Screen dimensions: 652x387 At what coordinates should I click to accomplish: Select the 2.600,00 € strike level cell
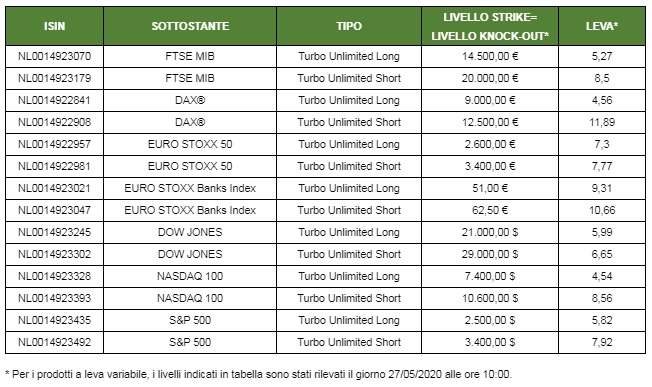[x=490, y=144]
